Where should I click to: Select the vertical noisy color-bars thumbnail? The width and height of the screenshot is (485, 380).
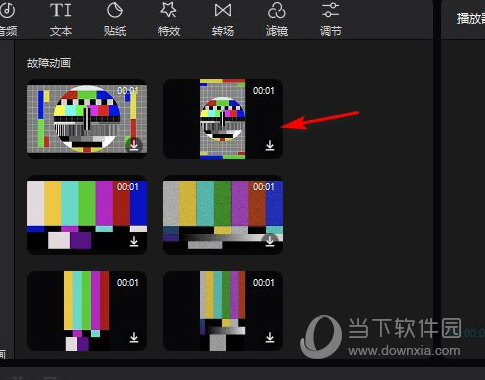coord(223,311)
